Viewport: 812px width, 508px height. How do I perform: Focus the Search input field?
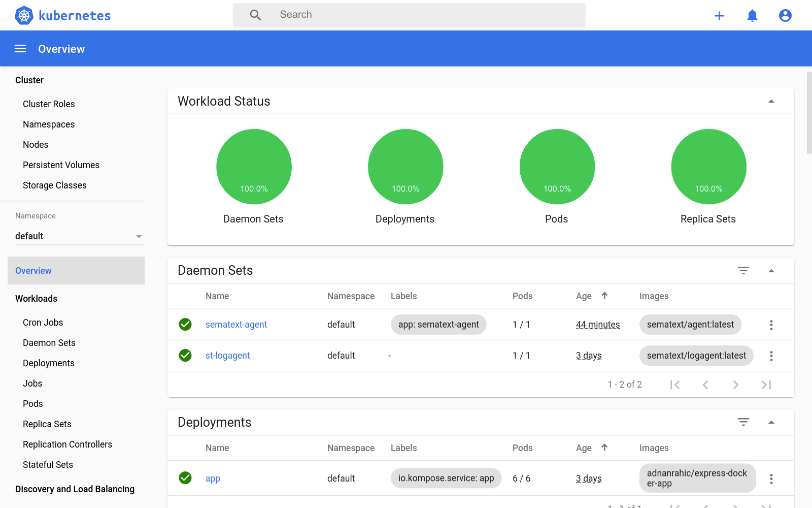(x=409, y=15)
